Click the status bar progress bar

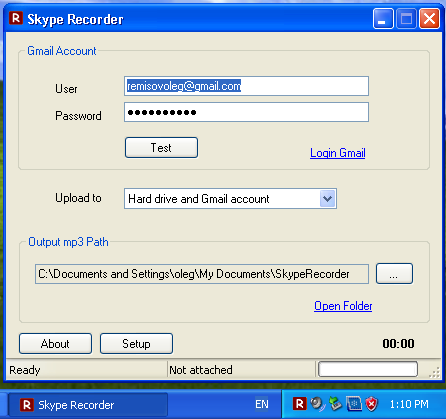pos(368,369)
